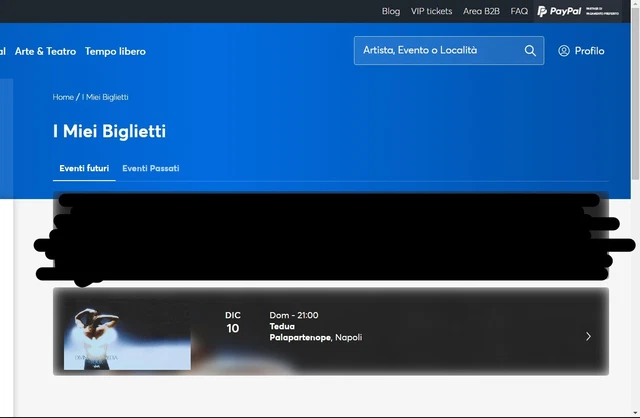Click the DIC 10 date label
This screenshot has height=418, width=640.
tap(233, 322)
